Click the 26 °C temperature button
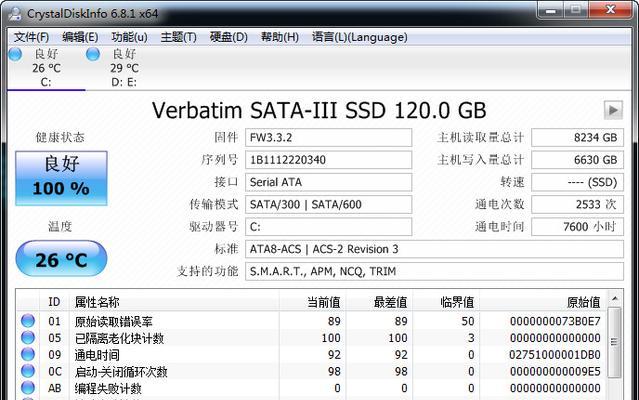 point(61,258)
